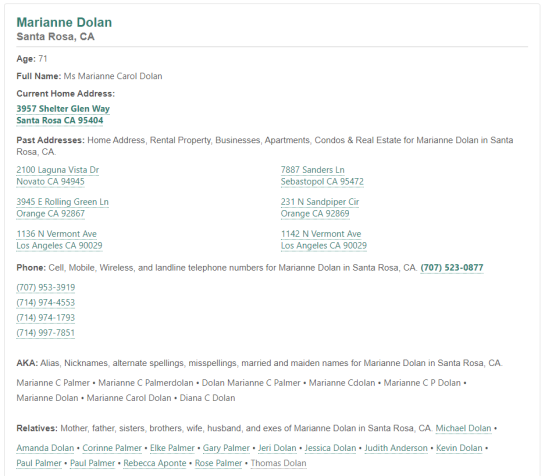545x476 pixels.
Task: View Rebecca Aponte's profile link
Action: pos(155,463)
